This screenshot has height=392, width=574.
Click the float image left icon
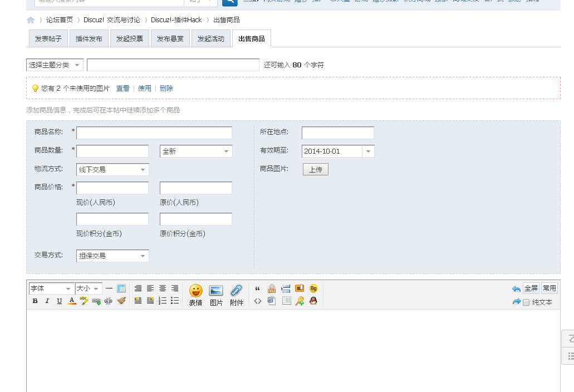coord(138,301)
